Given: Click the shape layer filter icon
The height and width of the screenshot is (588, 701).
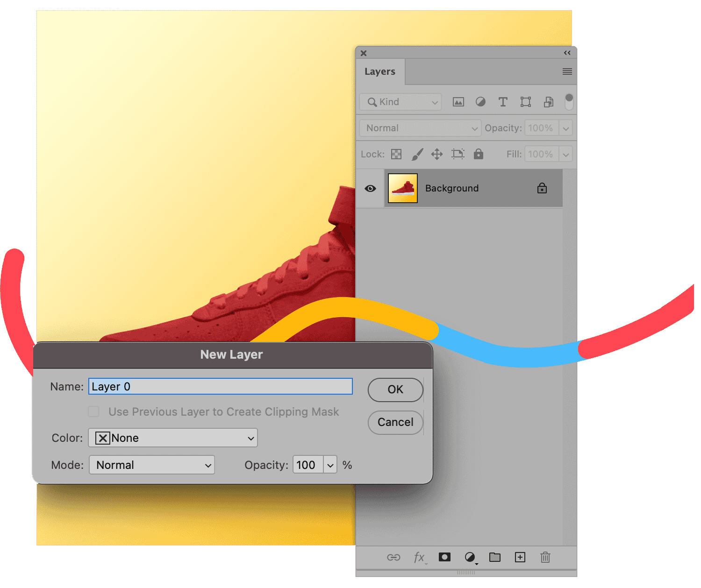Looking at the screenshot, I should (526, 102).
